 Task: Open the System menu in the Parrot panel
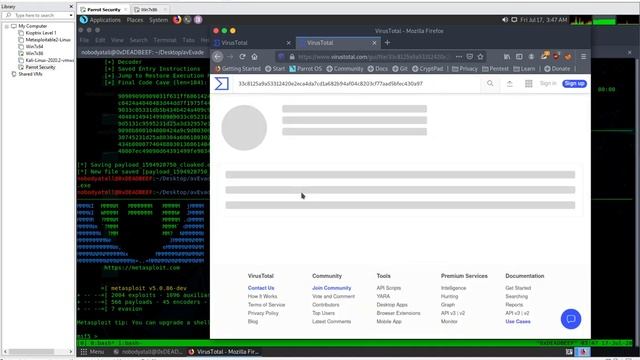pos(158,20)
